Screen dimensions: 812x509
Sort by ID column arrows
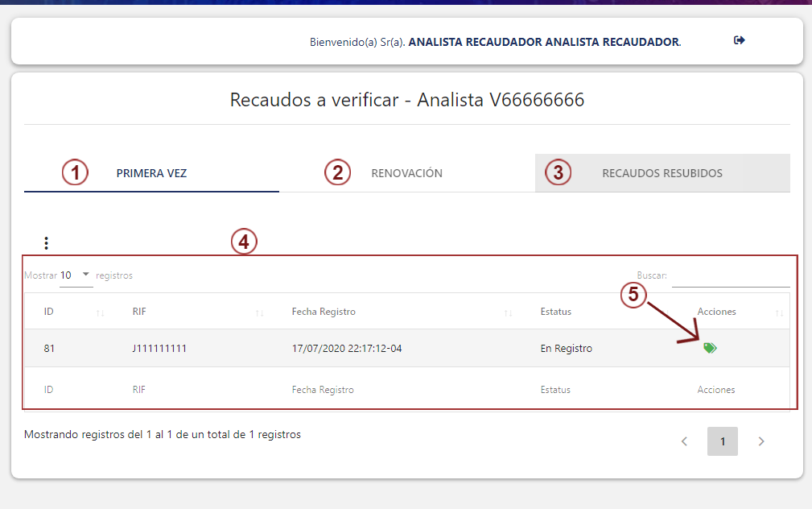pos(100,312)
